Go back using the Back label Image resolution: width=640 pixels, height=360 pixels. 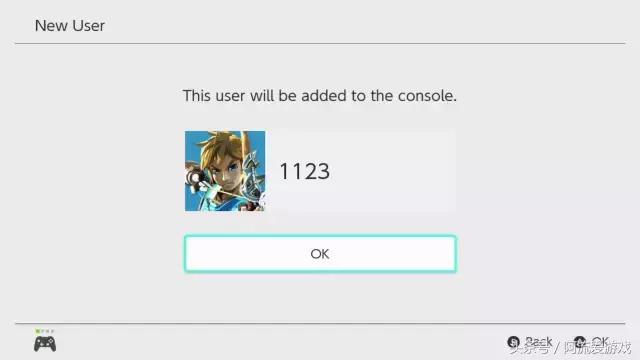(538, 342)
